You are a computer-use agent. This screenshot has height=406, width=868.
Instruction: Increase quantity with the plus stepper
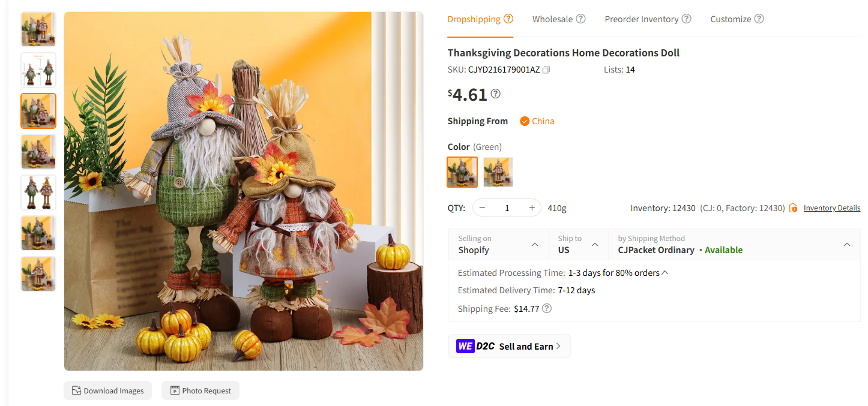[x=531, y=207]
